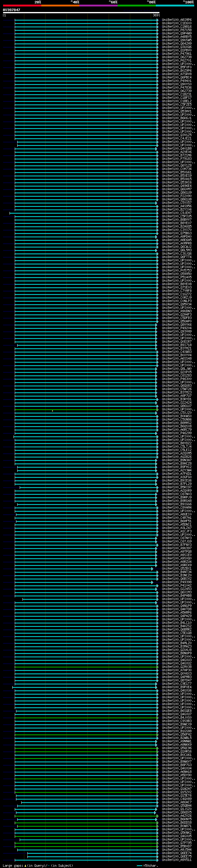Select label UniRef100_A2QXM5
The height and width of the screenshot is (868, 197).
176,454
